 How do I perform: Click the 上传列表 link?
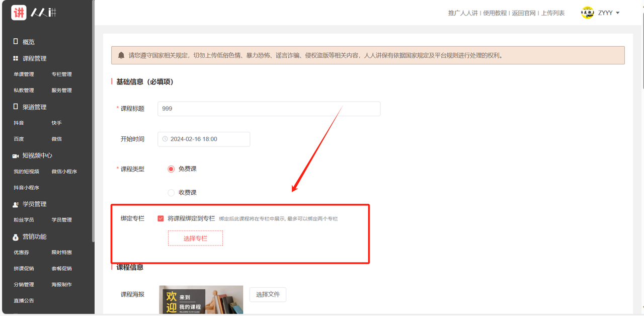click(553, 13)
